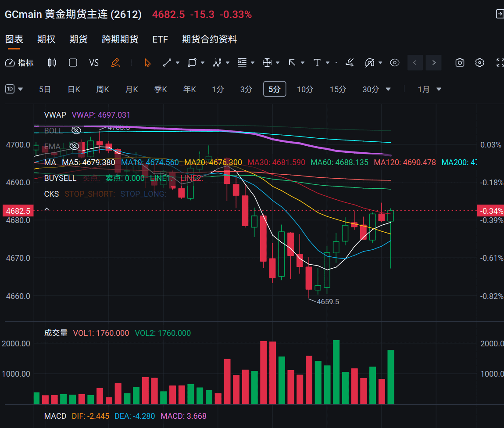Select the rectangle shape tool
The width and height of the screenshot is (504, 428).
pyautogui.click(x=192, y=63)
